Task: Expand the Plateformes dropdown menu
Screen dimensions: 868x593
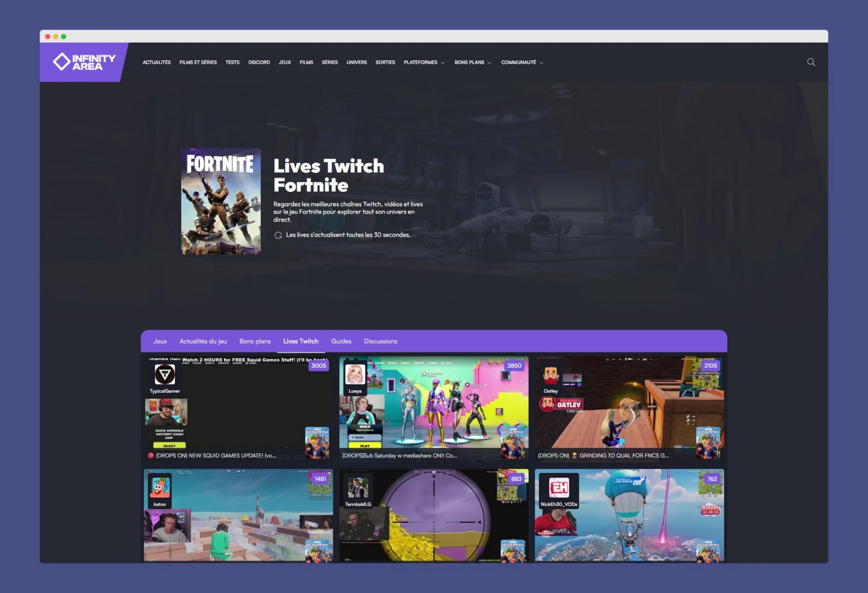Action: click(x=424, y=63)
